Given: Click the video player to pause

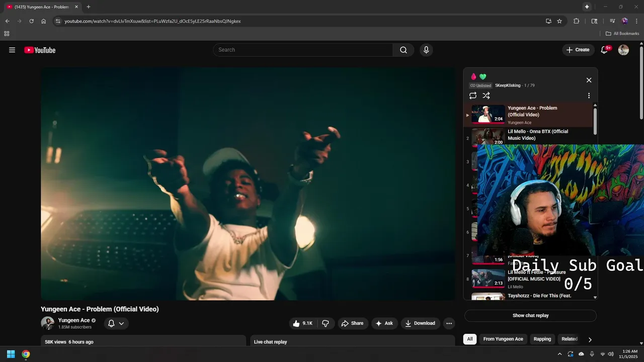Looking at the screenshot, I should coord(248,184).
